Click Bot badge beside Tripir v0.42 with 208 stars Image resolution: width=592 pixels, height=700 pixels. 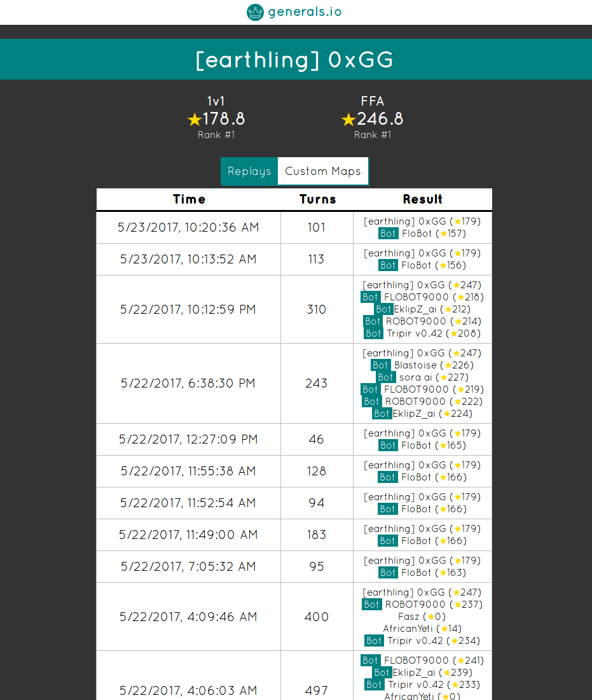373,333
